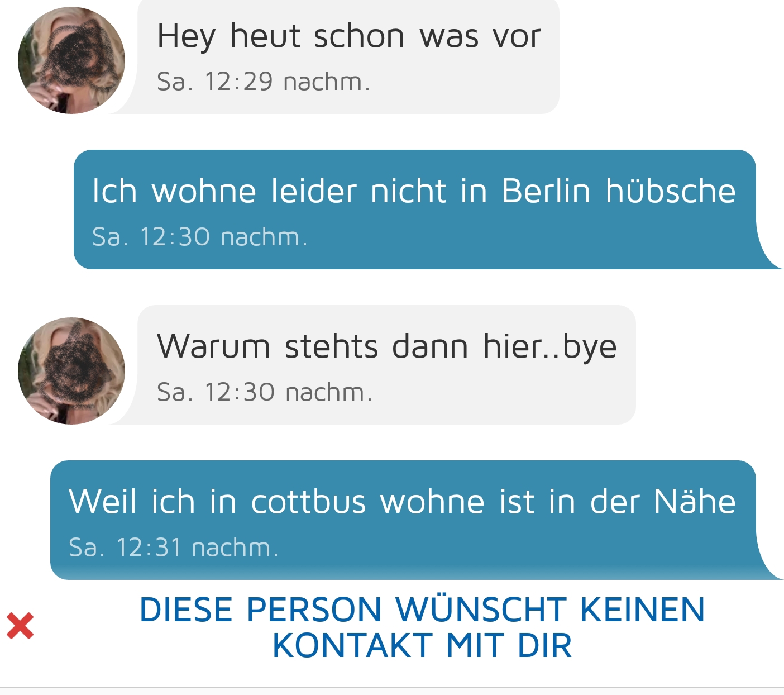Select the 'Ich wohne leider nicht in Berlin' message

tap(415, 210)
